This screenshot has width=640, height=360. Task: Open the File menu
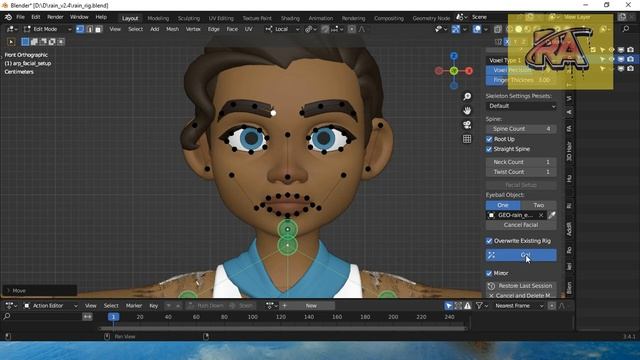click(20, 17)
